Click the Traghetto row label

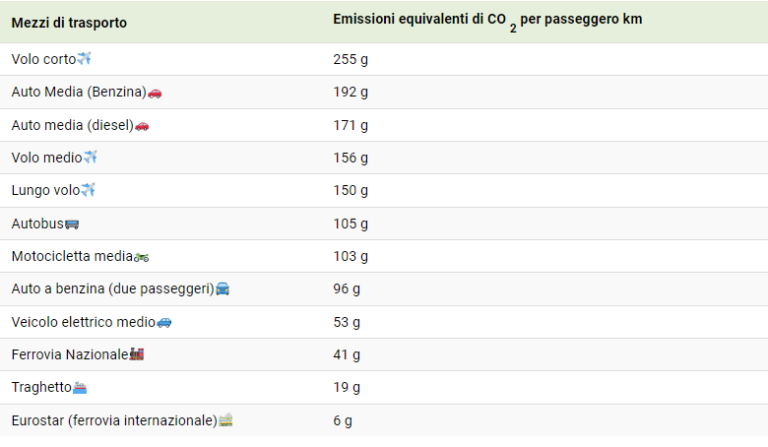(x=42, y=387)
